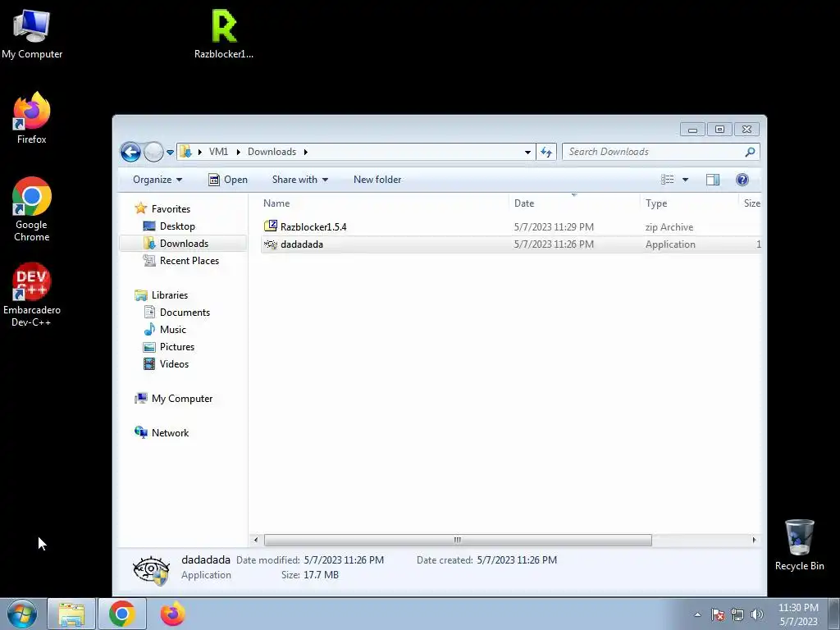This screenshot has height=630, width=840.
Task: Go back with Explorer back arrow
Action: pos(130,152)
